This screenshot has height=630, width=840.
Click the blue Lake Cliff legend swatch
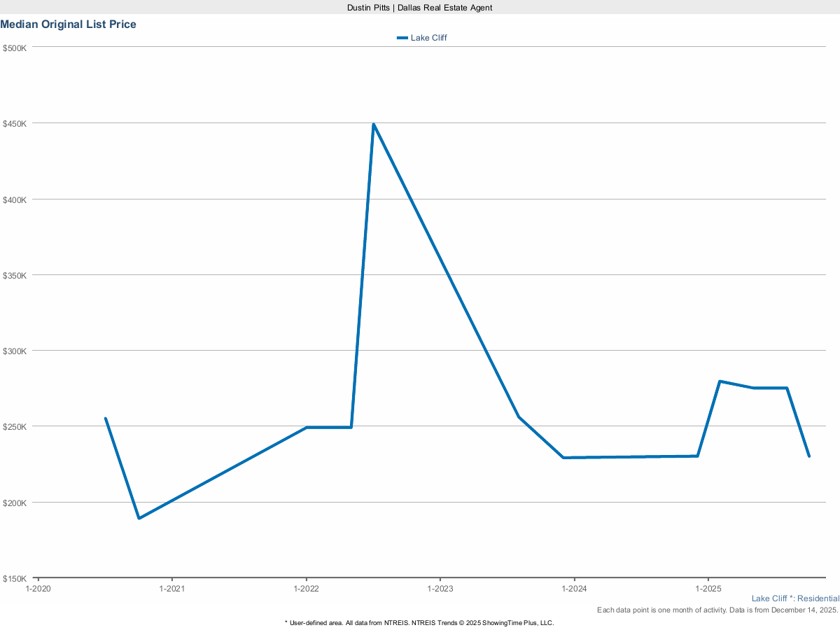pyautogui.click(x=402, y=38)
